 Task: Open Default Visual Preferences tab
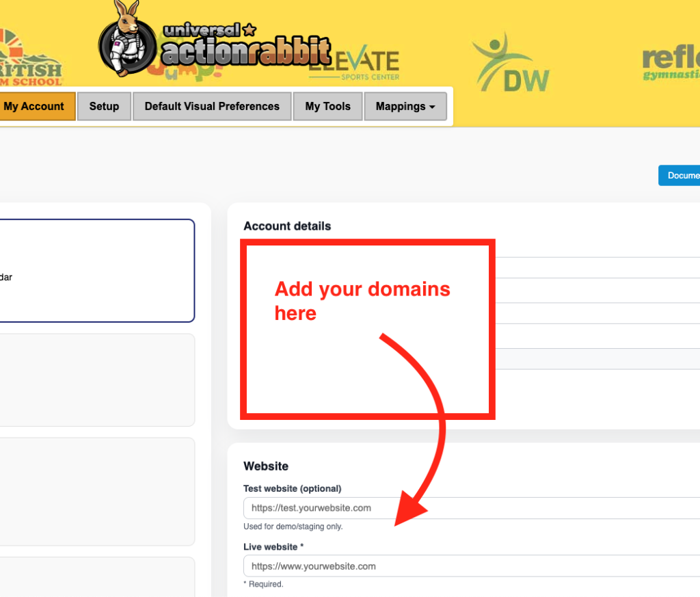click(212, 107)
